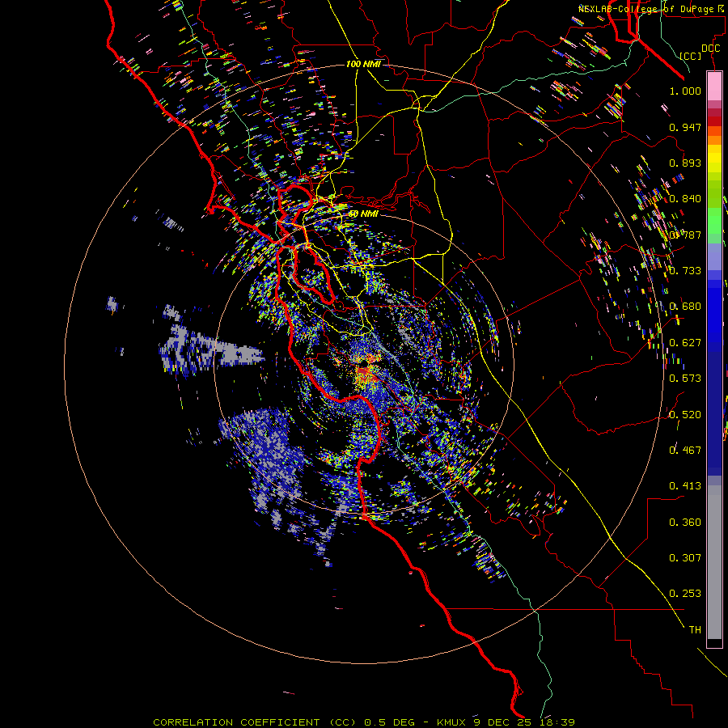This screenshot has height=728, width=728.
Task: Click the 0.520 color scale value
Action: pyautogui.click(x=685, y=415)
